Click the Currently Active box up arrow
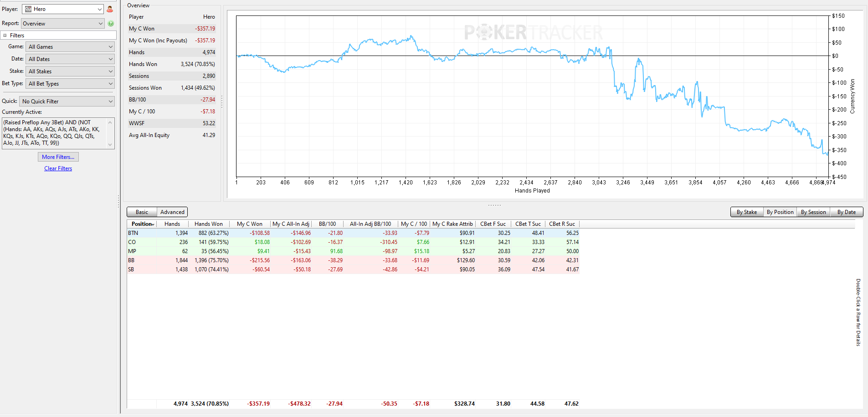The image size is (868, 417). point(110,122)
